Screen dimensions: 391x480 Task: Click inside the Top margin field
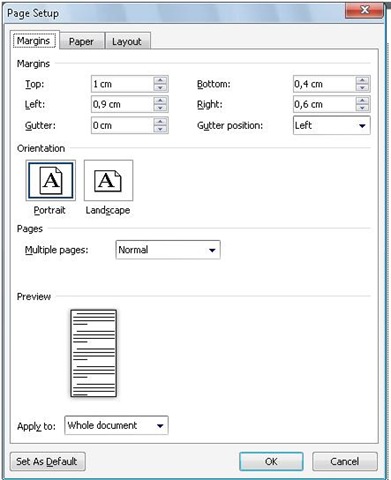pyautogui.click(x=122, y=84)
